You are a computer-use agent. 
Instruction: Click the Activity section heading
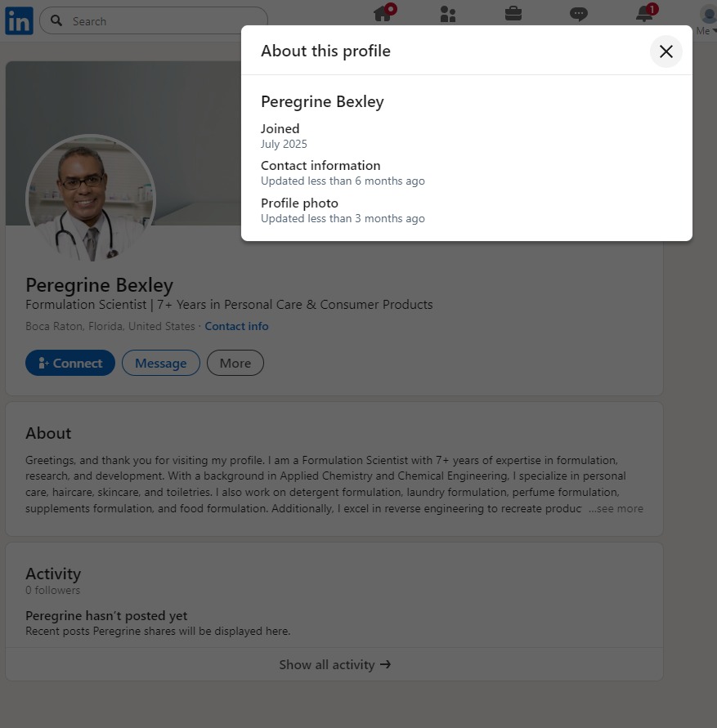53,574
